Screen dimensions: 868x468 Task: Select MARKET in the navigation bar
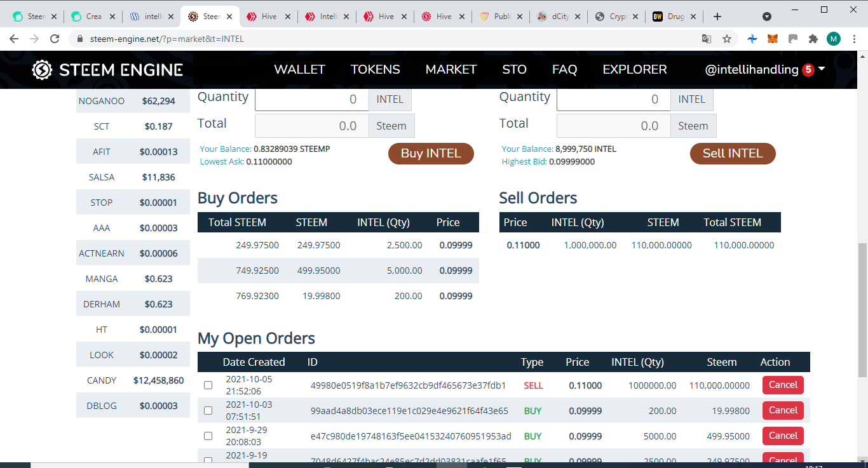tap(451, 70)
